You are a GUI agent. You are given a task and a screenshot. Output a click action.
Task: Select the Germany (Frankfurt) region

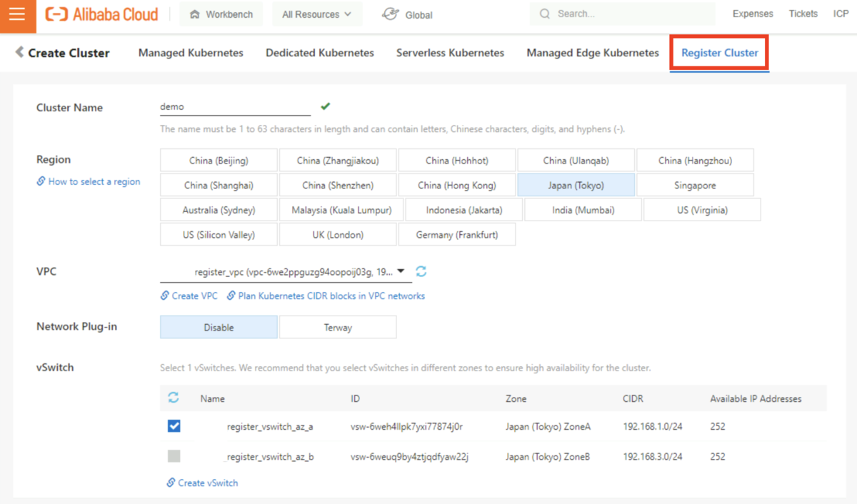coord(457,234)
